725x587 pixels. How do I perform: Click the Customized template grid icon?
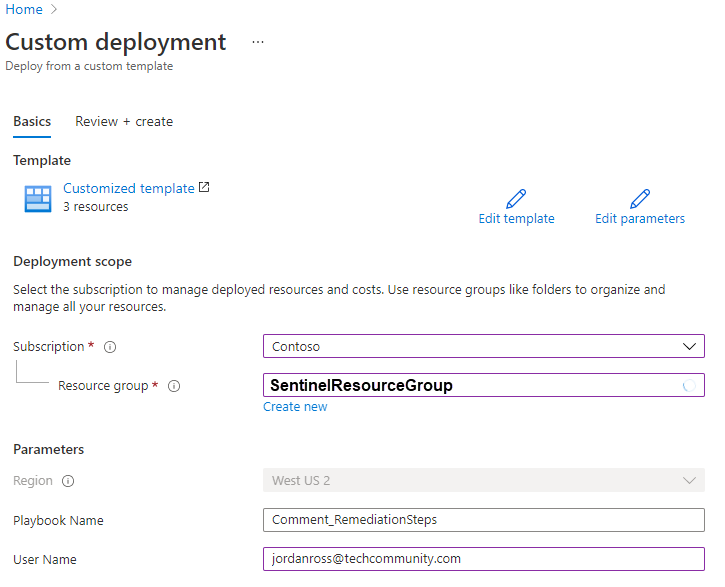pos(38,199)
